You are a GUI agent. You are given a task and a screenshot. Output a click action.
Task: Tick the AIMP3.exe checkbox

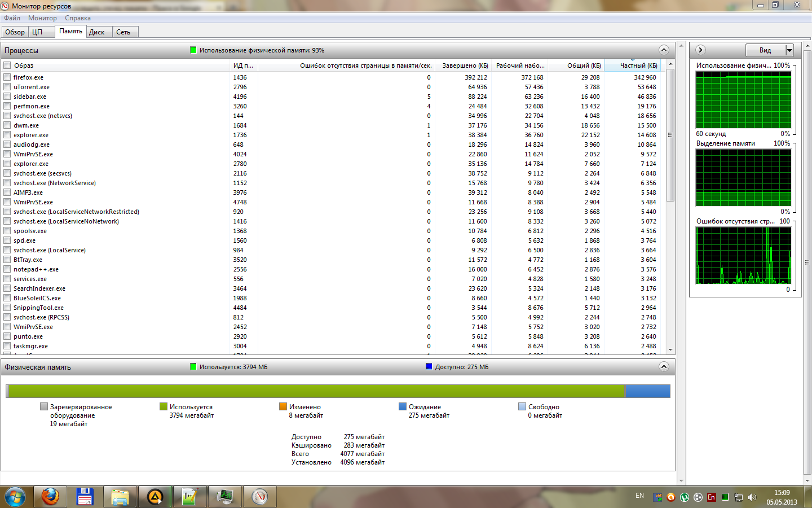click(7, 192)
